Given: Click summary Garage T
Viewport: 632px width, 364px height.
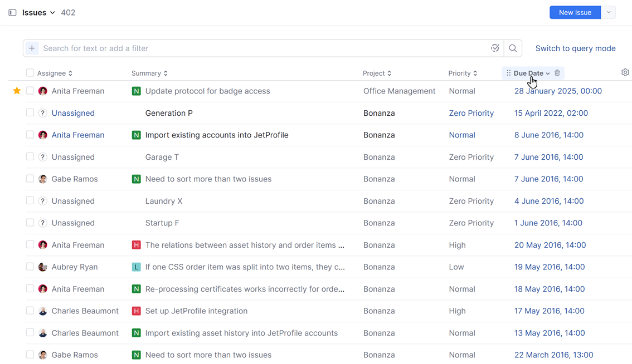Looking at the screenshot, I should pos(162,157).
